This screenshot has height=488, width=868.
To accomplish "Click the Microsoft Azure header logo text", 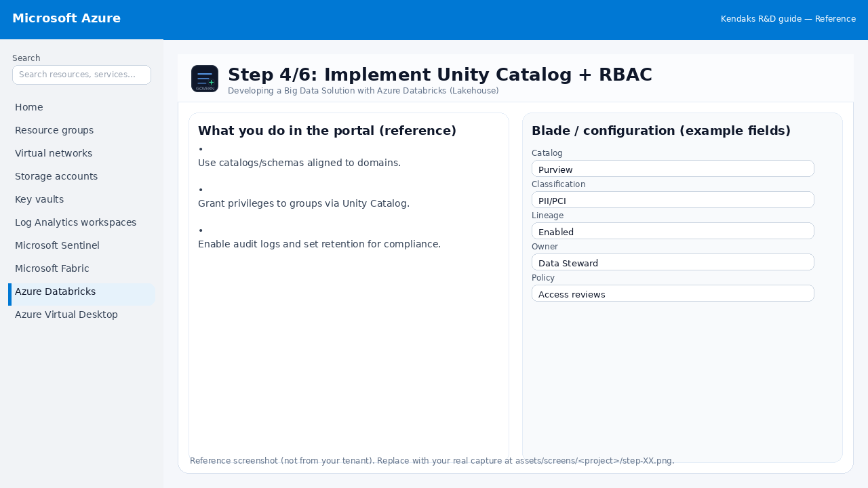I will click(x=66, y=18).
